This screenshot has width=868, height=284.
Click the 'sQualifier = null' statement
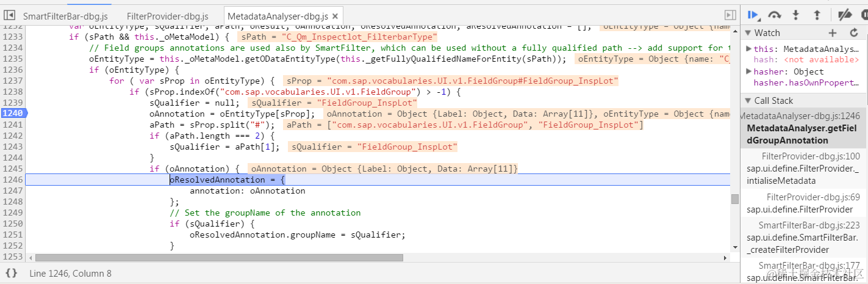195,103
